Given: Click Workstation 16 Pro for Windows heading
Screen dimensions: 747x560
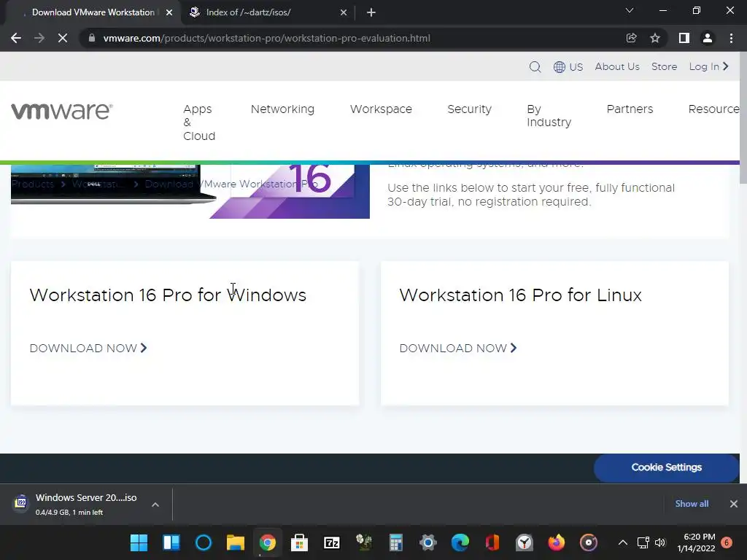Looking at the screenshot, I should point(168,295).
